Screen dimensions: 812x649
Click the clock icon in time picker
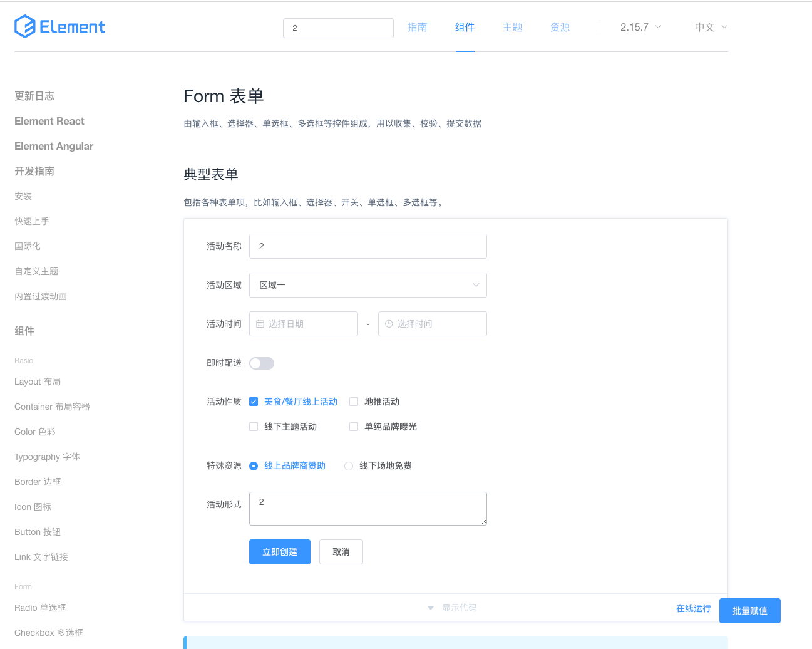click(x=389, y=324)
